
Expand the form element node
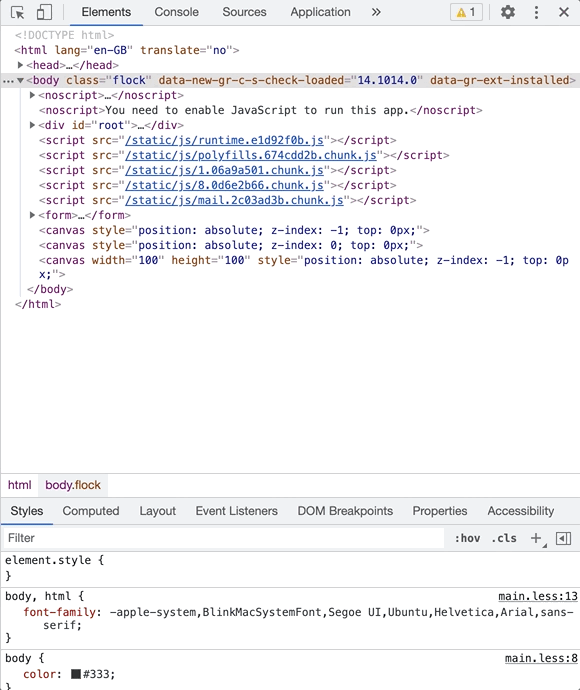tap(32, 215)
